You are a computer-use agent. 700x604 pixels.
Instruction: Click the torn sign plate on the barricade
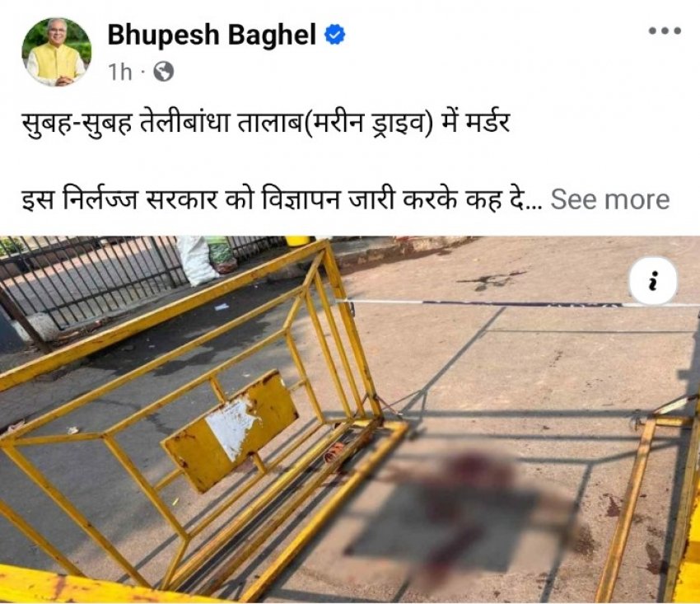231,432
